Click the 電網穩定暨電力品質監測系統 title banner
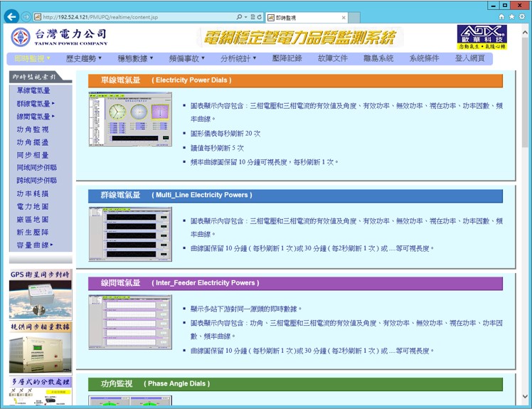Viewport: 532px width, 409px height. [300, 37]
